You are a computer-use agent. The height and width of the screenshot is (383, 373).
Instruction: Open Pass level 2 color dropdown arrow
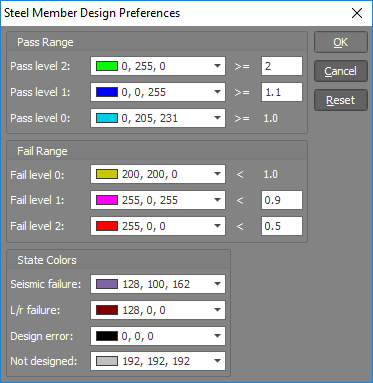[x=217, y=66]
